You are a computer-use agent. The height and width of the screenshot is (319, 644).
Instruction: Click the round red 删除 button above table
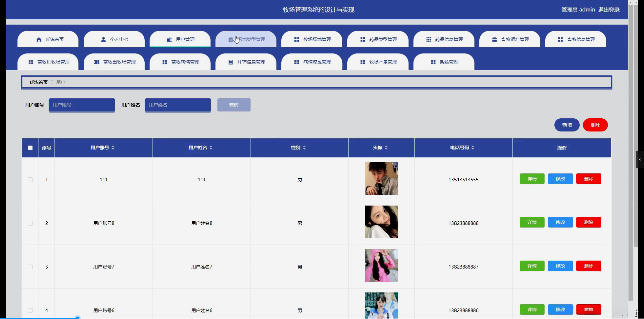(x=595, y=125)
